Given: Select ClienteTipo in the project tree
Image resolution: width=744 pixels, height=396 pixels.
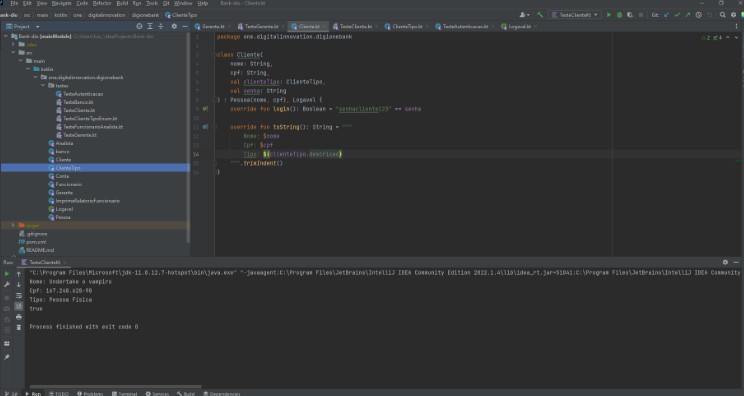Looking at the screenshot, I should click(x=68, y=168).
